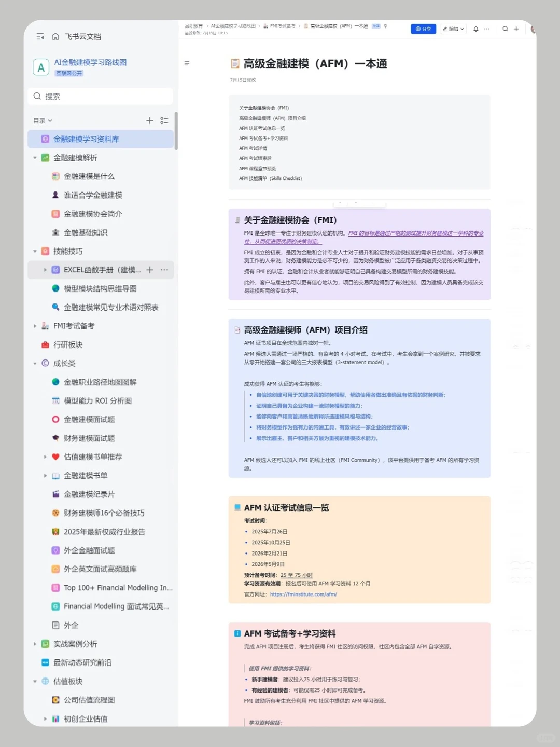Screen dimensions: 560x747
Task: Open the "..." menu on EXCEL函数手册 row
Action: click(164, 270)
